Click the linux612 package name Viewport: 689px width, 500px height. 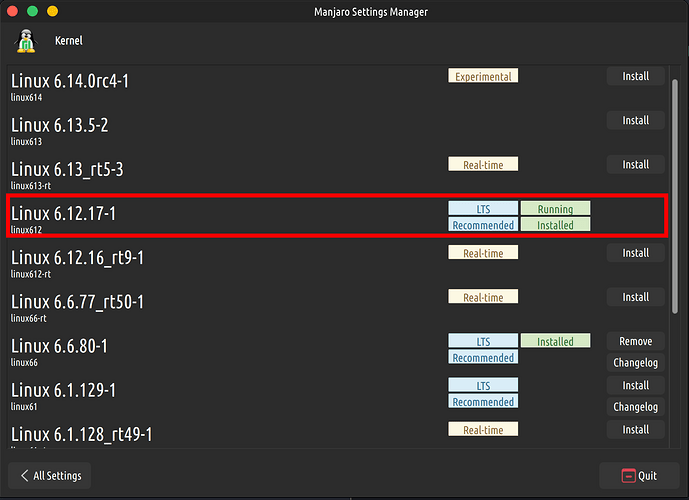pos(26,230)
